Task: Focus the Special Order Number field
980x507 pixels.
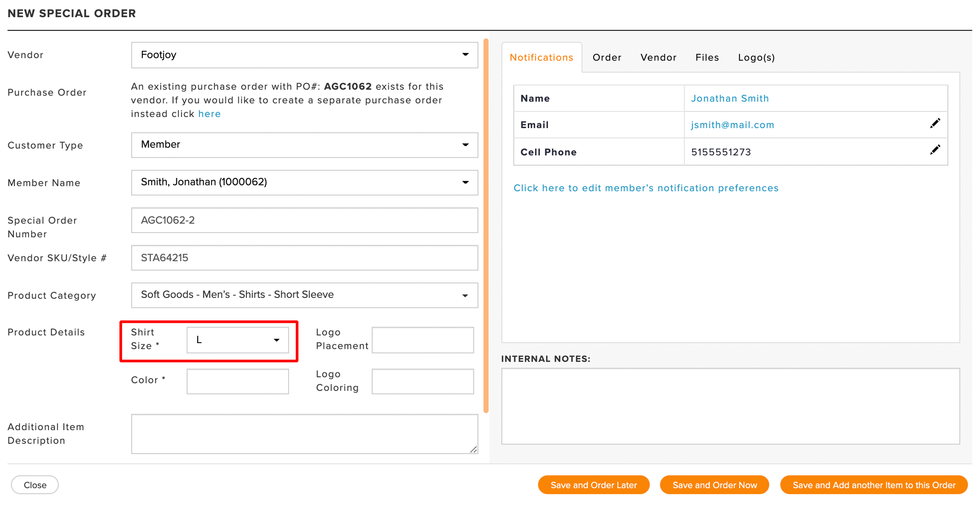Action: coord(304,220)
